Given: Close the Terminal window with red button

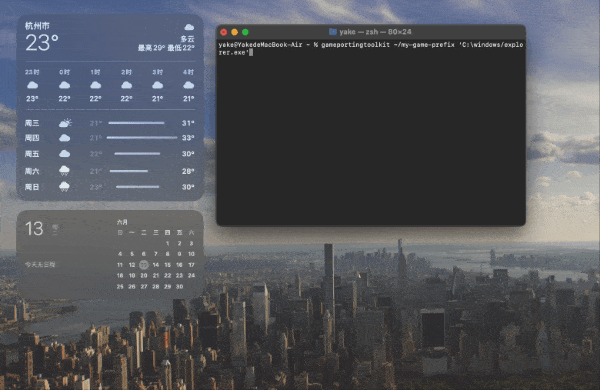Looking at the screenshot, I should [x=224, y=32].
